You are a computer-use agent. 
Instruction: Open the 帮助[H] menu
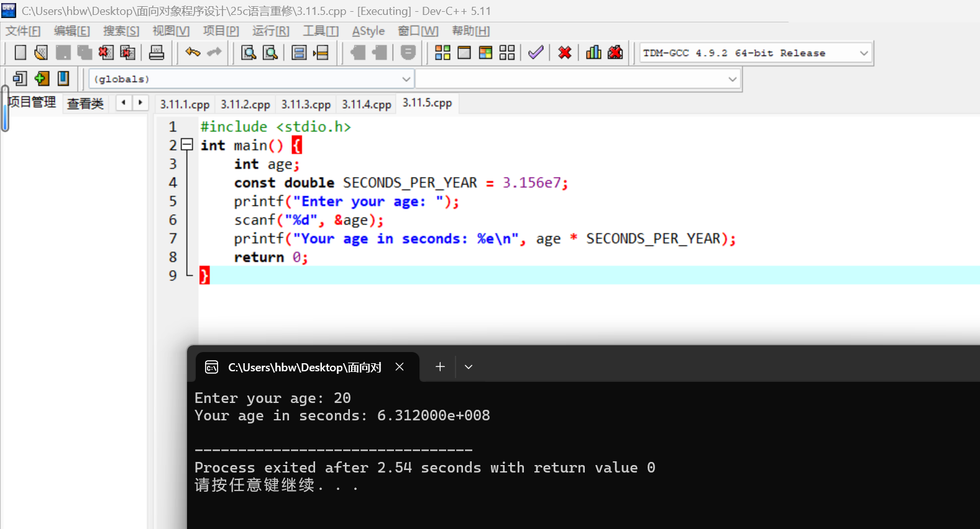tap(471, 31)
